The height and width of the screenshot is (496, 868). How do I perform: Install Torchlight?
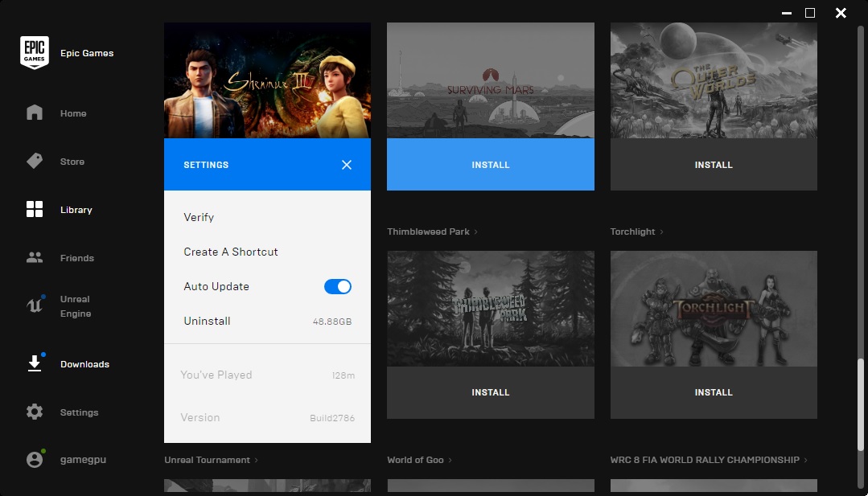click(714, 392)
